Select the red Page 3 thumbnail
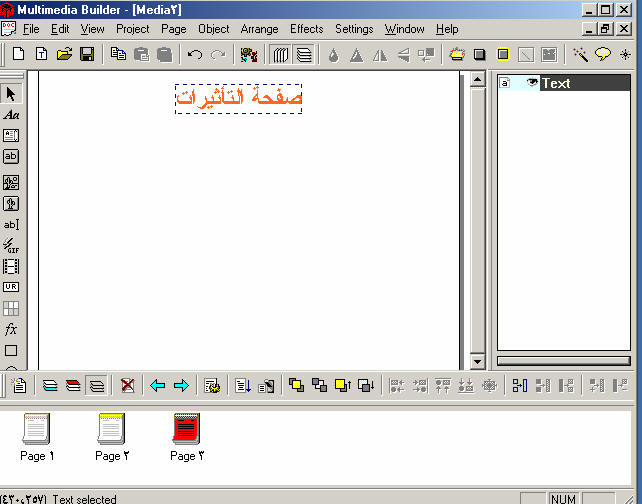Viewport: 642px width, 504px height. pos(187,437)
